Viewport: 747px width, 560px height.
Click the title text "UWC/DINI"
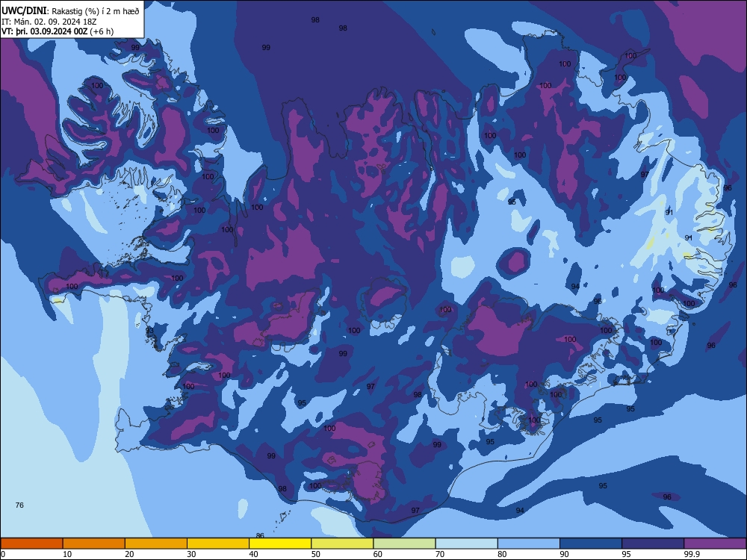(24, 11)
